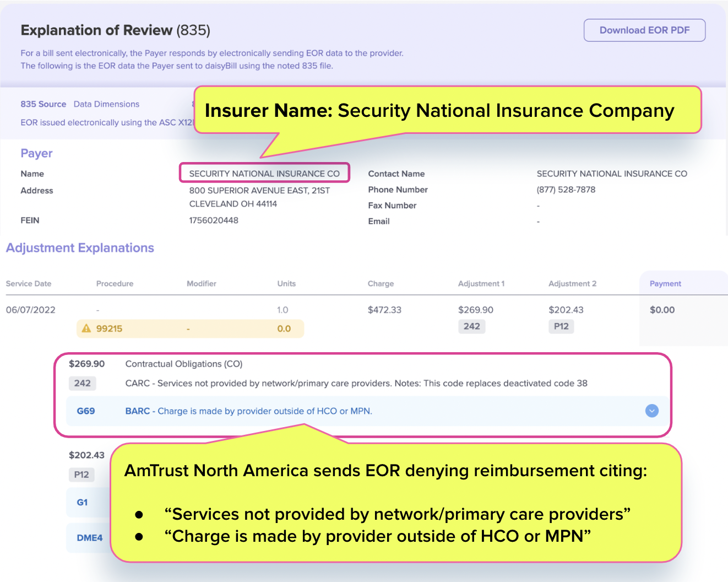Click the Download EOR PDF button
Image resolution: width=728 pixels, height=582 pixels.
644,30
